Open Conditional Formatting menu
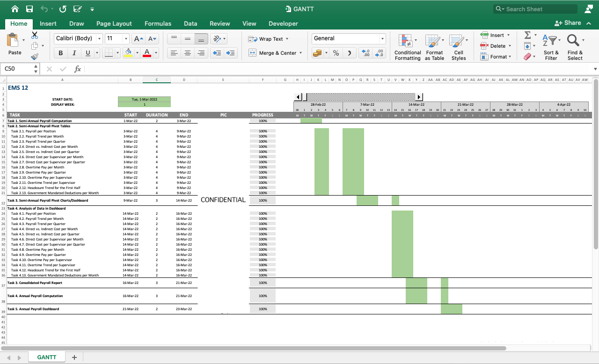Image resolution: width=599 pixels, height=364 pixels. 408,47
